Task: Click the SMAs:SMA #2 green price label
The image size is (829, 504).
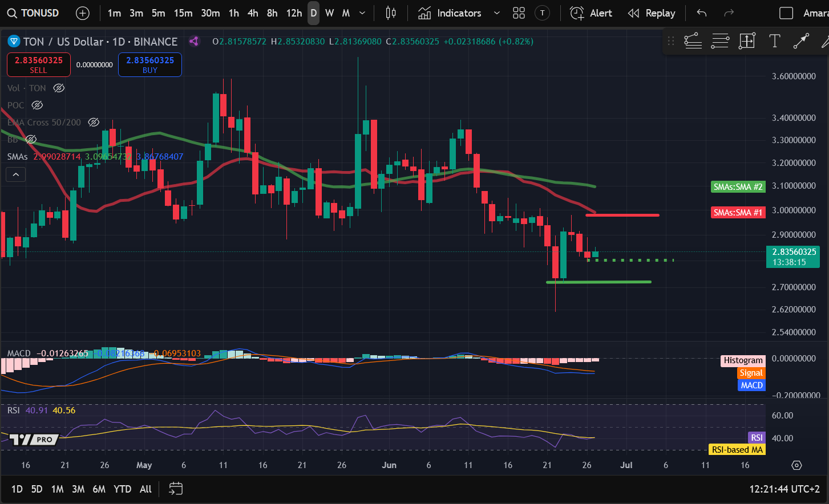Action: (738, 186)
